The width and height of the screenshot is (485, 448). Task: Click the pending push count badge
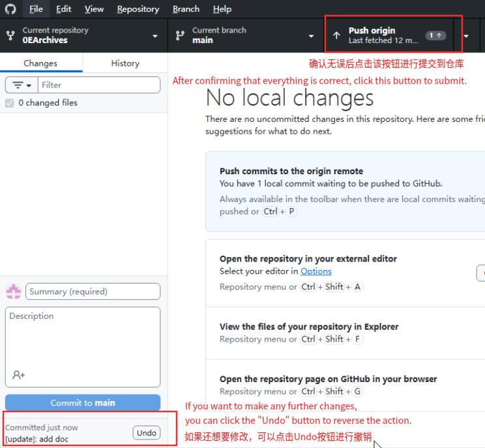(435, 35)
